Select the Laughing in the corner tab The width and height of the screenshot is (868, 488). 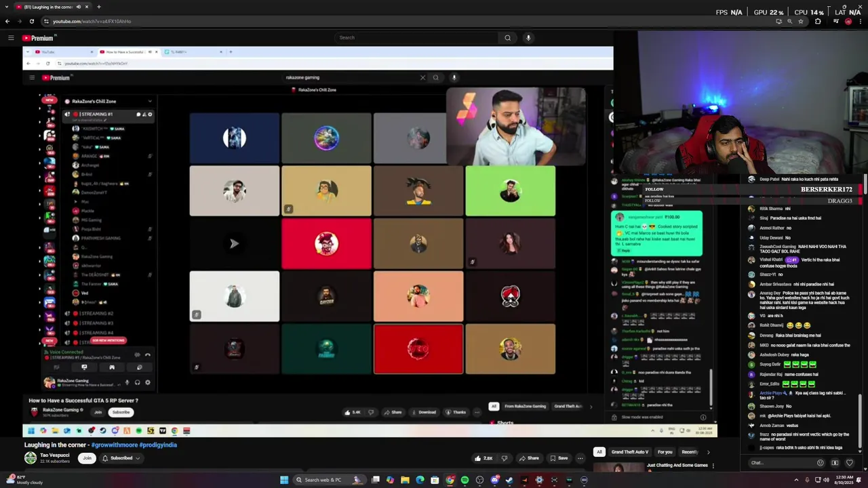(53, 7)
